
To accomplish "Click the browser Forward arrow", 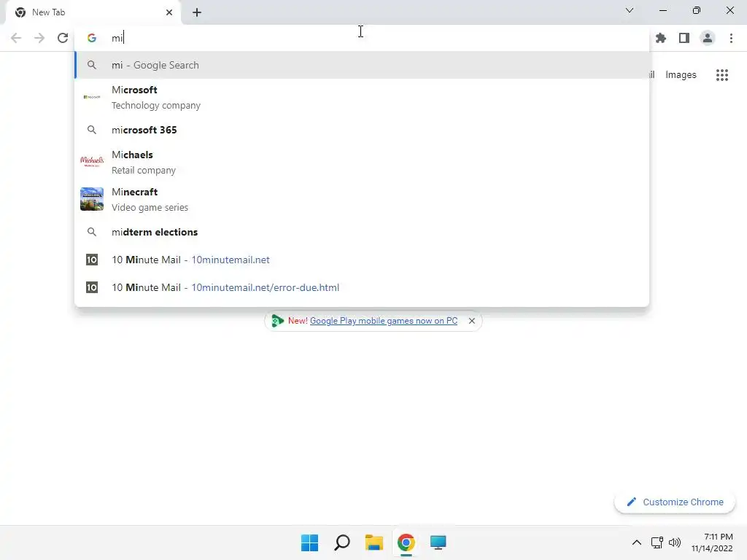I will (39, 38).
